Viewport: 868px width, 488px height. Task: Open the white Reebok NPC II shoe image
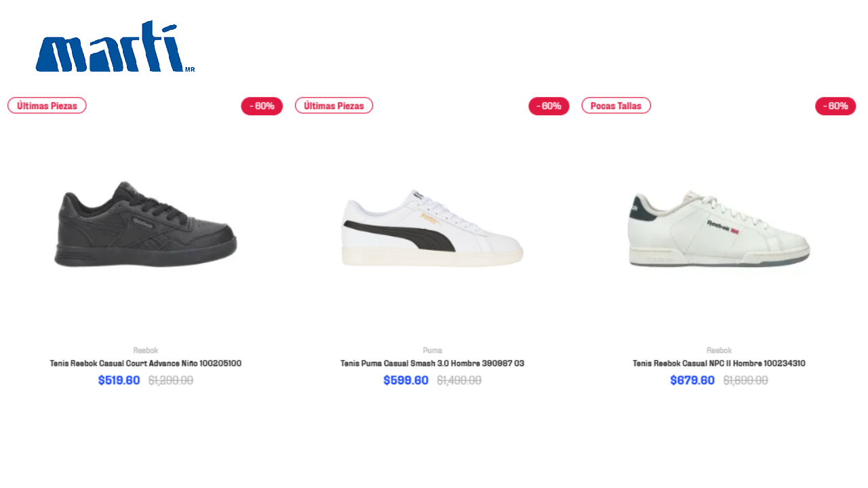click(x=719, y=228)
